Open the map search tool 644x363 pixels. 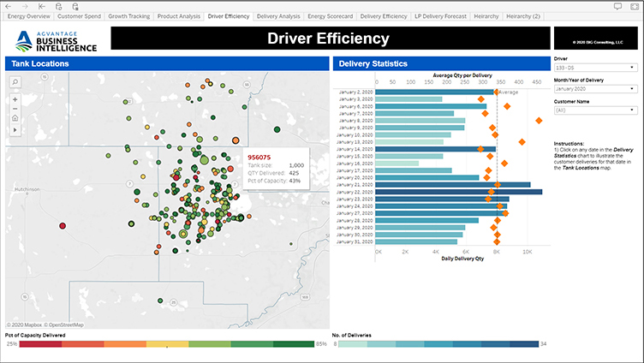click(15, 82)
